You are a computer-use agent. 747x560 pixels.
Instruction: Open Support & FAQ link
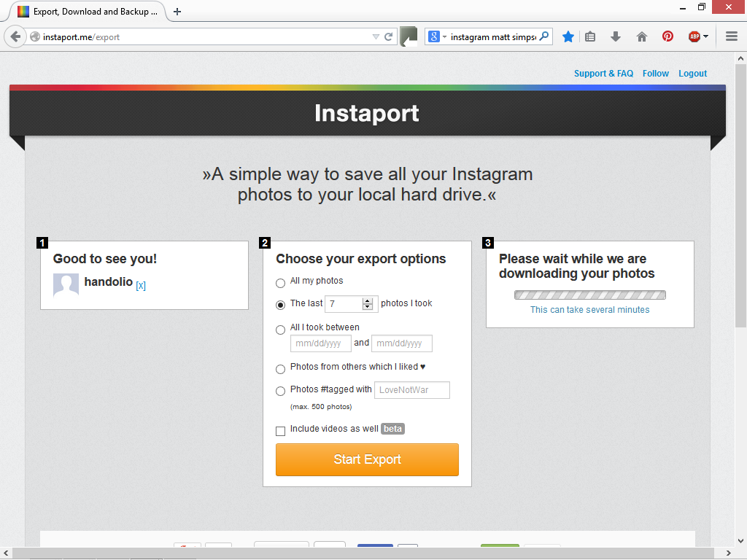603,74
